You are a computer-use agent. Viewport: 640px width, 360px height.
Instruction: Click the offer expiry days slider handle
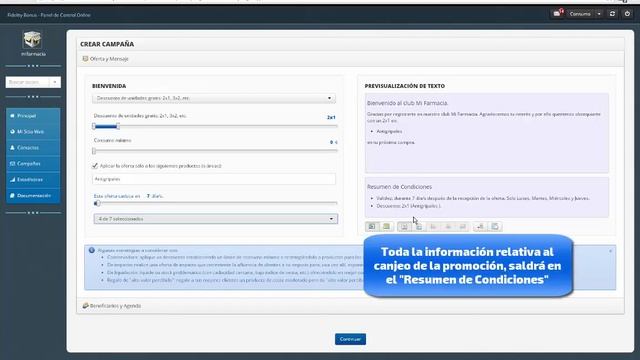[97, 203]
